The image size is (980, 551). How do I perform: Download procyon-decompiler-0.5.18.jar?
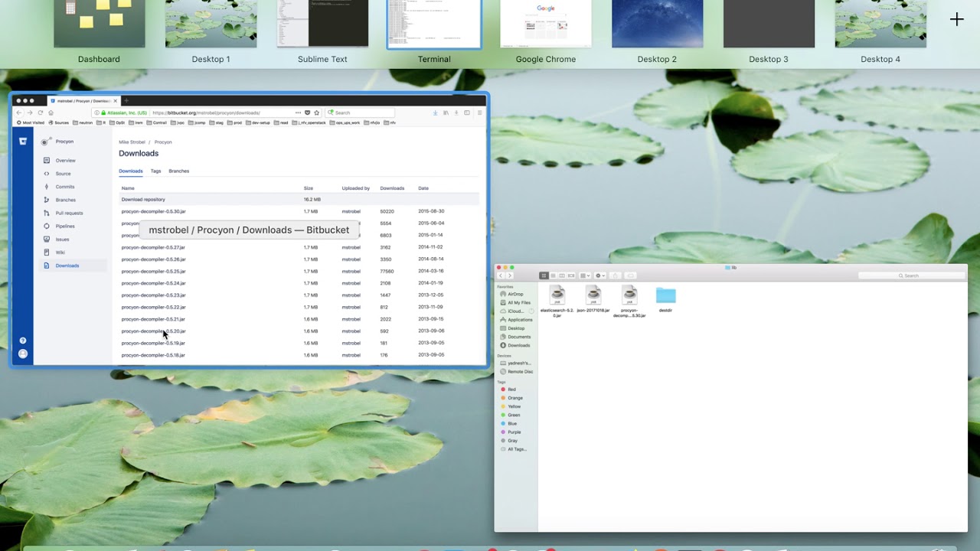153,355
